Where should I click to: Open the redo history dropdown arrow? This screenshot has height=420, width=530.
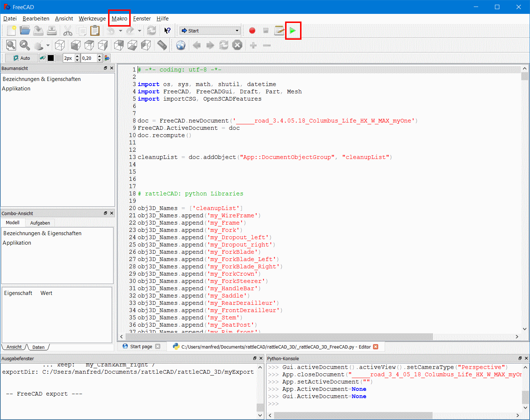tap(139, 31)
